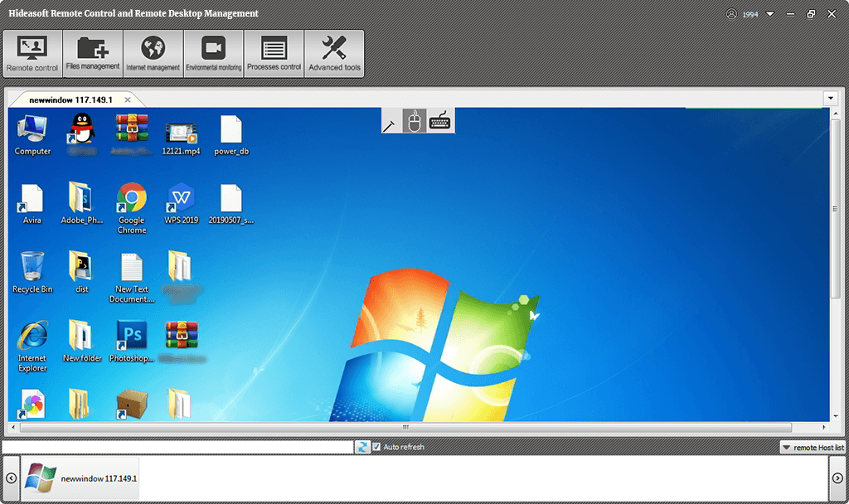This screenshot has height=504, width=849.
Task: Click the vertical scrollbar of remote view
Action: 836,209
